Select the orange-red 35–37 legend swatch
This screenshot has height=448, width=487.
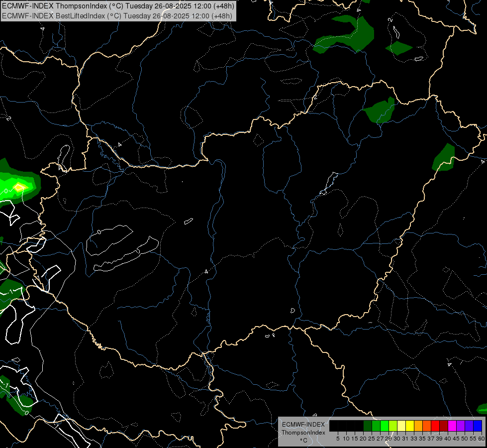[427, 426]
